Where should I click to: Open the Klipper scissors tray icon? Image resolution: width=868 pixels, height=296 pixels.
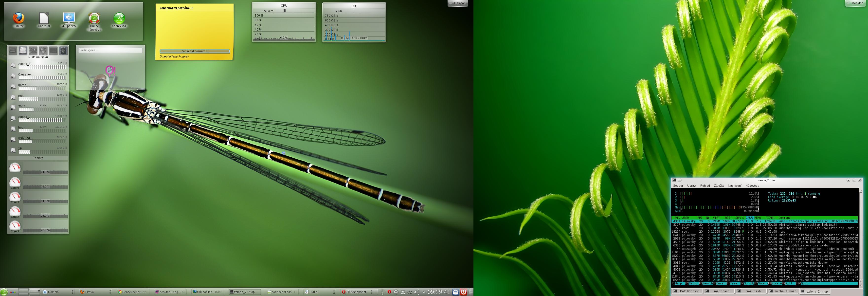403,292
